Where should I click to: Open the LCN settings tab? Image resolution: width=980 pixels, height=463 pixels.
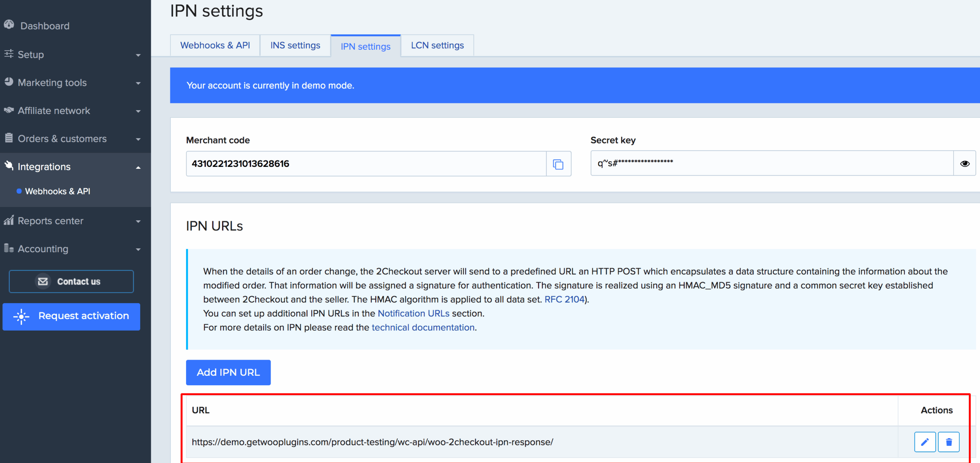click(x=437, y=45)
